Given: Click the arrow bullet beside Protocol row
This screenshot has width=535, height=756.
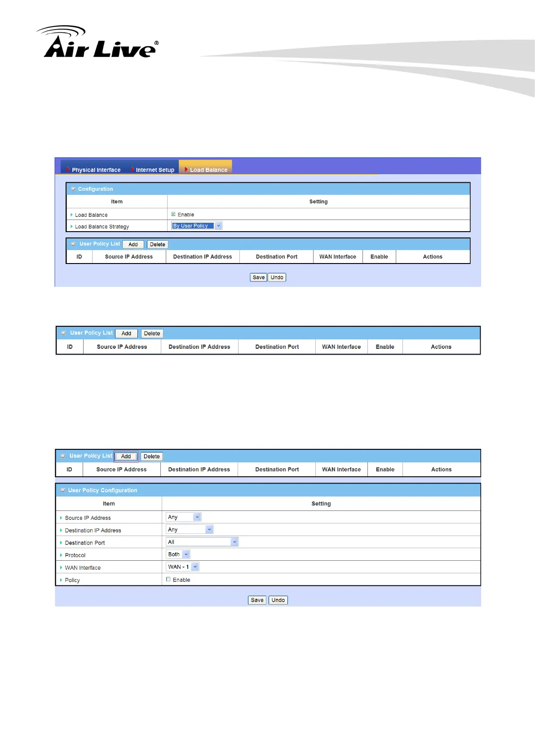Looking at the screenshot, I should pyautogui.click(x=61, y=555).
